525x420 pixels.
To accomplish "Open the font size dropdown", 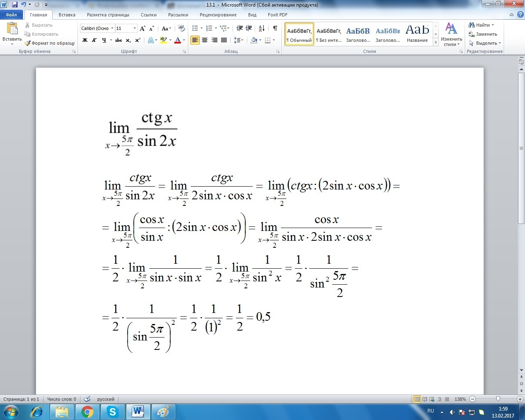I will coord(135,28).
